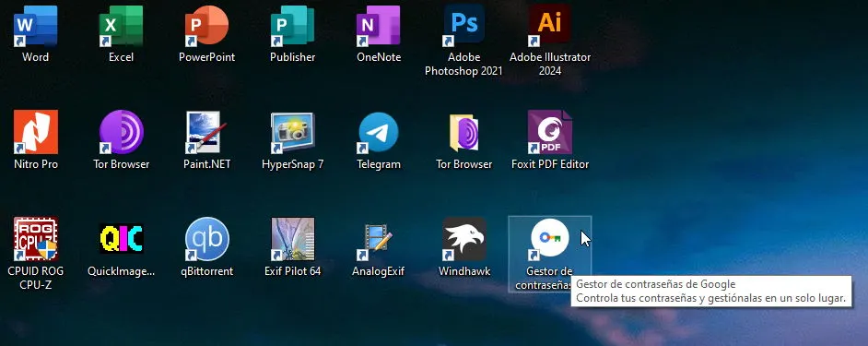
Task: Click the HyperSnap 7 camera icon
Action: coord(292,132)
